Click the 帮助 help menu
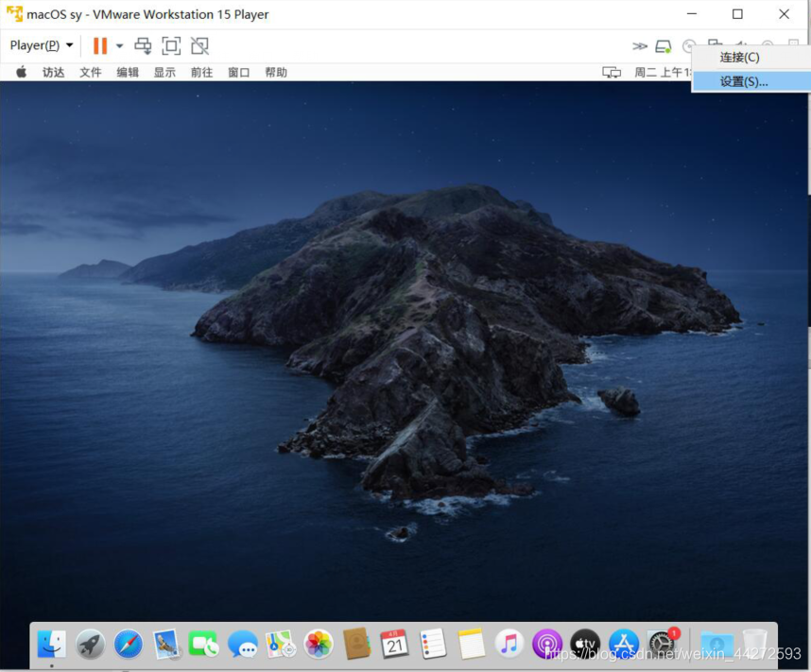 tap(276, 73)
